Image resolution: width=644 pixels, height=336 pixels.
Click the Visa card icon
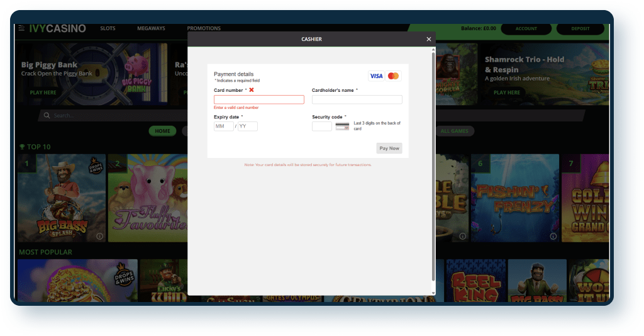pyautogui.click(x=376, y=76)
